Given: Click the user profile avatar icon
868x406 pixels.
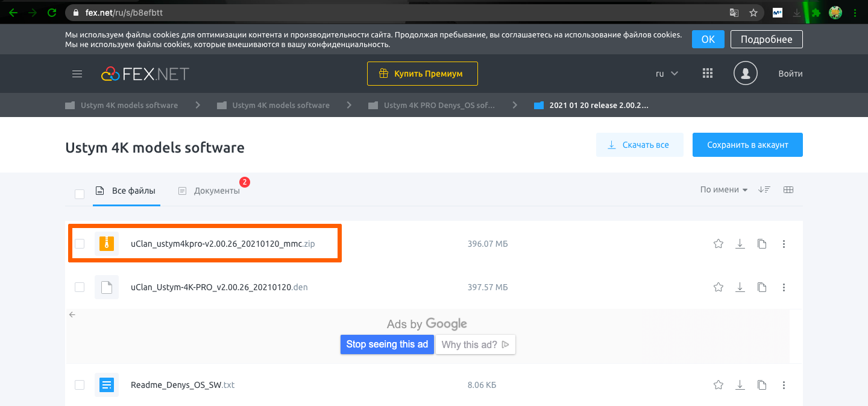Looking at the screenshot, I should tap(745, 74).
